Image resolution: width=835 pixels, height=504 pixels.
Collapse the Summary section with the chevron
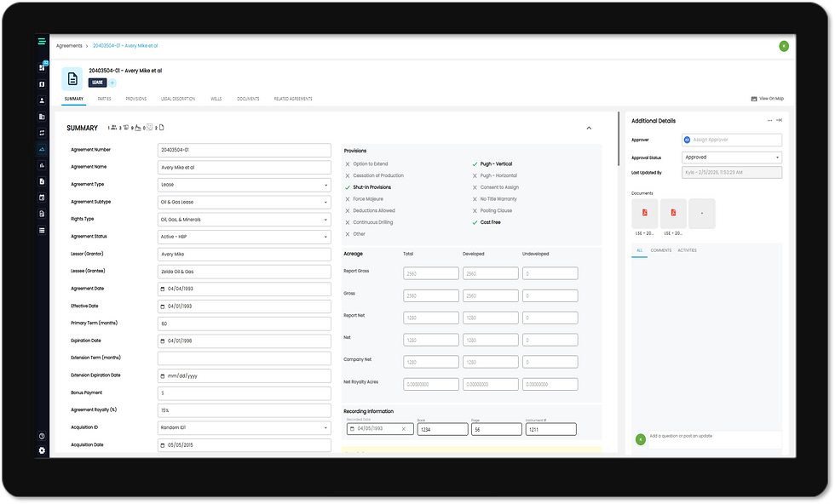tap(588, 127)
